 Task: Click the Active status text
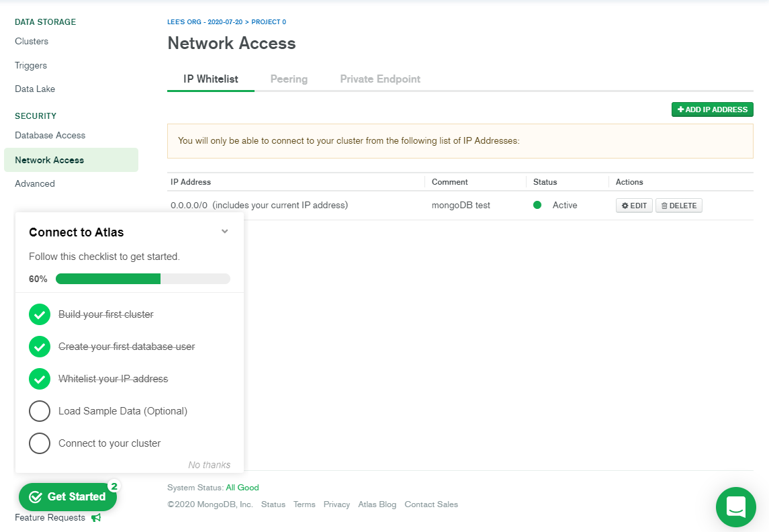[565, 206]
